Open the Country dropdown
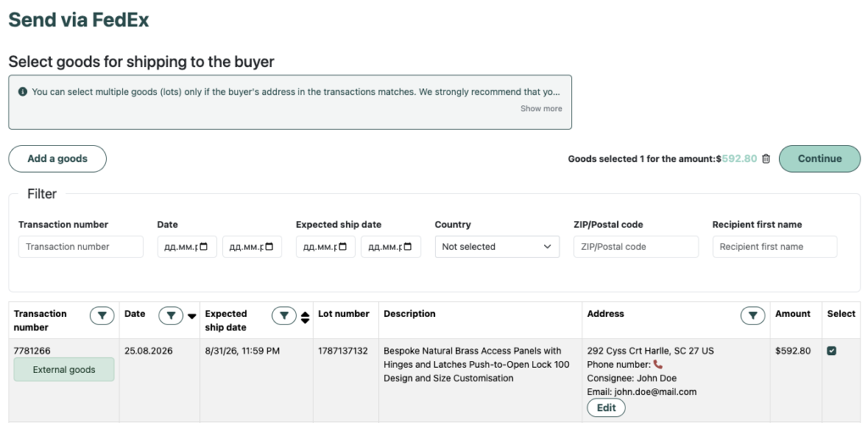868x423 pixels. click(x=497, y=247)
